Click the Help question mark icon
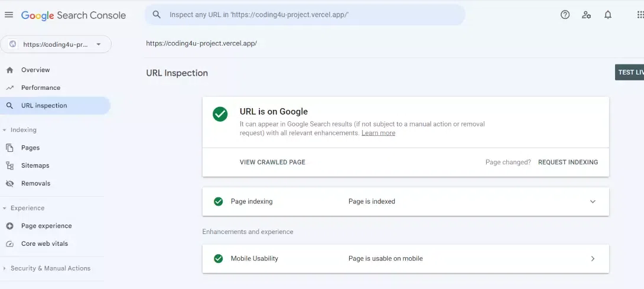This screenshot has width=644, height=289. pos(565,15)
